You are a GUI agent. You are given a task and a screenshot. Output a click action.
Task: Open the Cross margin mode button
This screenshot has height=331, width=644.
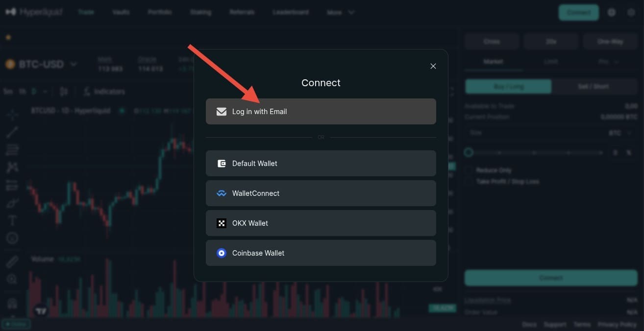tap(492, 42)
